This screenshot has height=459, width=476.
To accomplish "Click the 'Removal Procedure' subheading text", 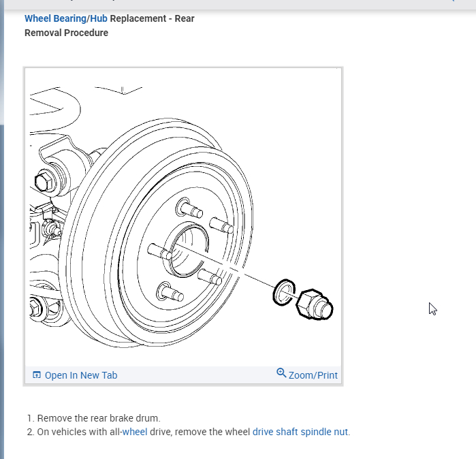I will (x=66, y=33).
